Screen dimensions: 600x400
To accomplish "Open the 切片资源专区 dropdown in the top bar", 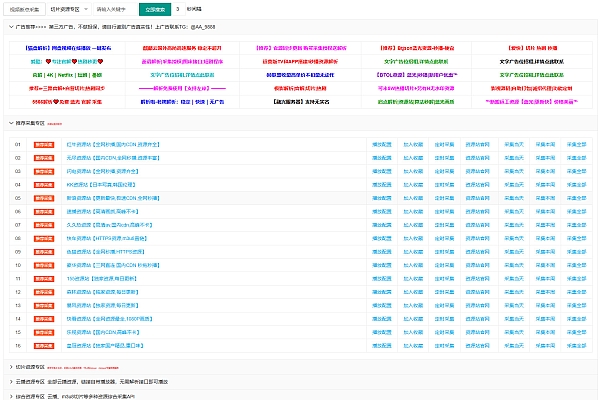I will [x=69, y=9].
